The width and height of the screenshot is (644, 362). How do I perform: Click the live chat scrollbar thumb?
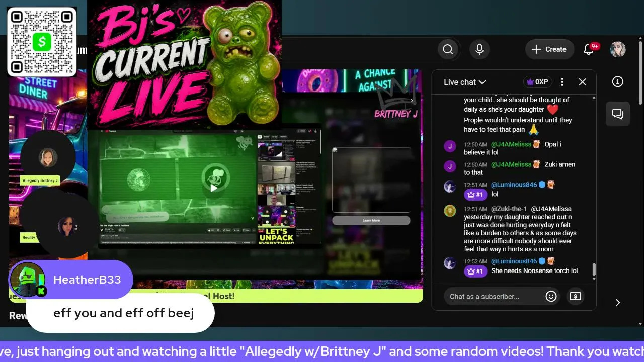[594, 270]
